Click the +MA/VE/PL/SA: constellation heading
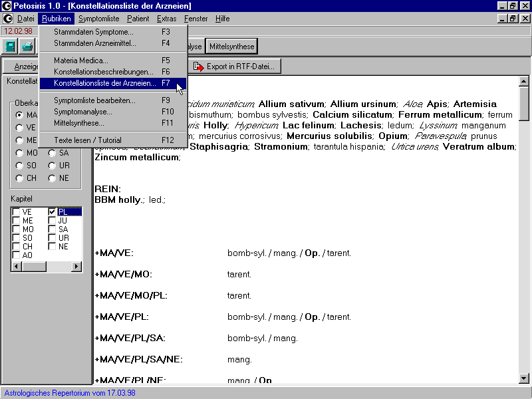Image resolution: width=532 pixels, height=399 pixels. click(130, 338)
